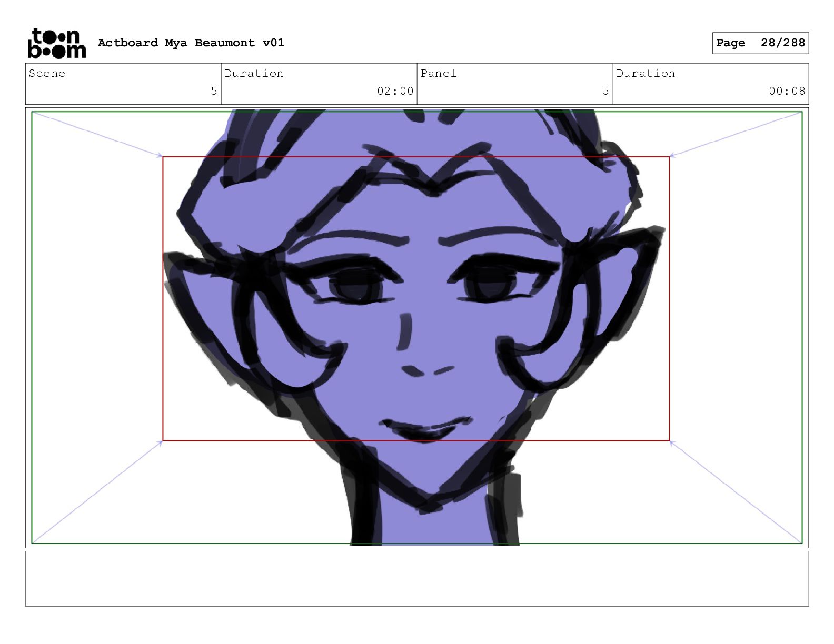Screen dimensions: 834x644
Task: Select the title 'Actboard Mya Beaumont v01'
Action: (191, 43)
